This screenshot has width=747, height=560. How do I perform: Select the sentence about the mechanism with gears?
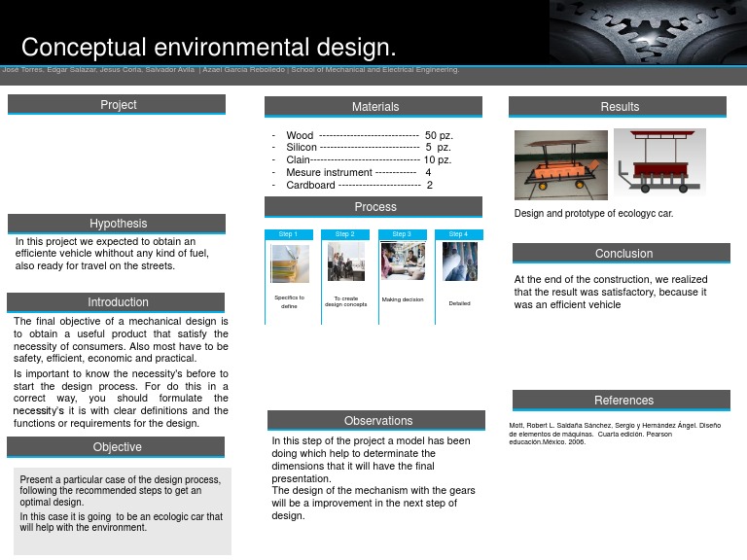[373, 503]
